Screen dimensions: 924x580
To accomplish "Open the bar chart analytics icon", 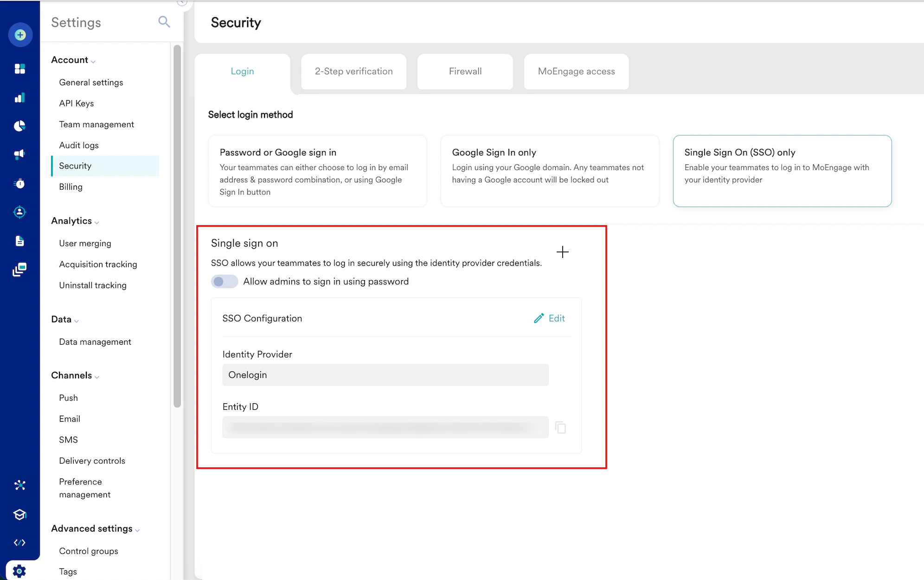I will click(19, 98).
